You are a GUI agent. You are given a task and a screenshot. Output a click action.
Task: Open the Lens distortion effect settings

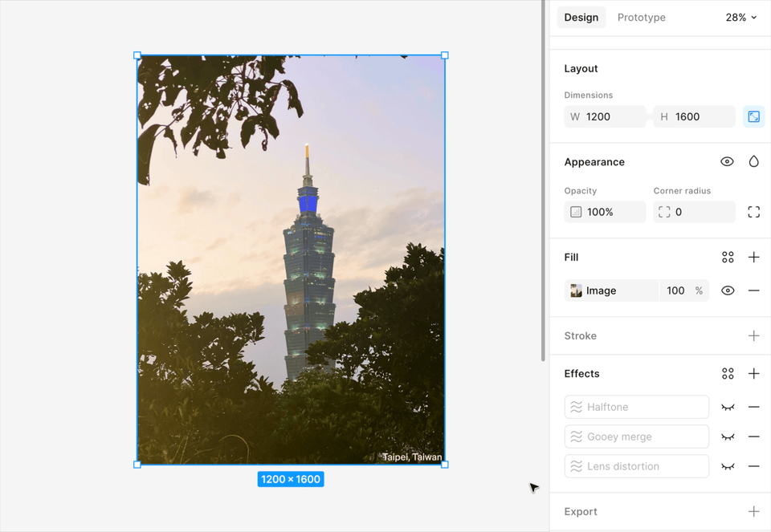[636, 466]
